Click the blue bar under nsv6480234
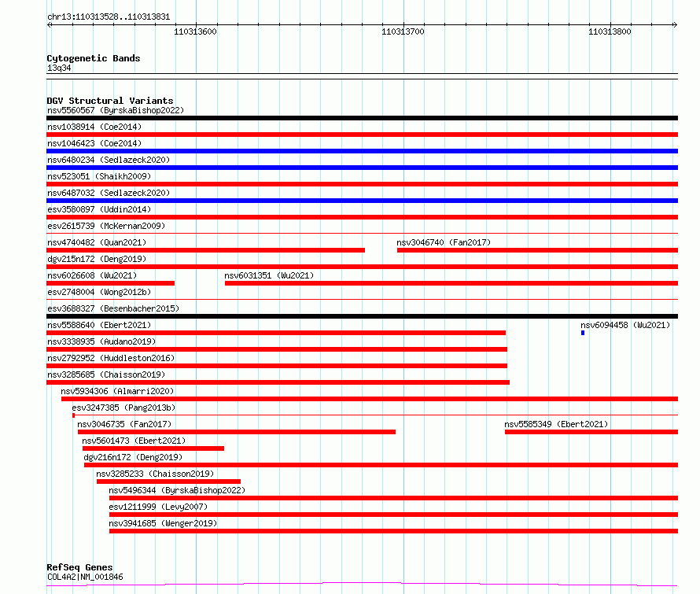700x594 pixels. [x=362, y=168]
